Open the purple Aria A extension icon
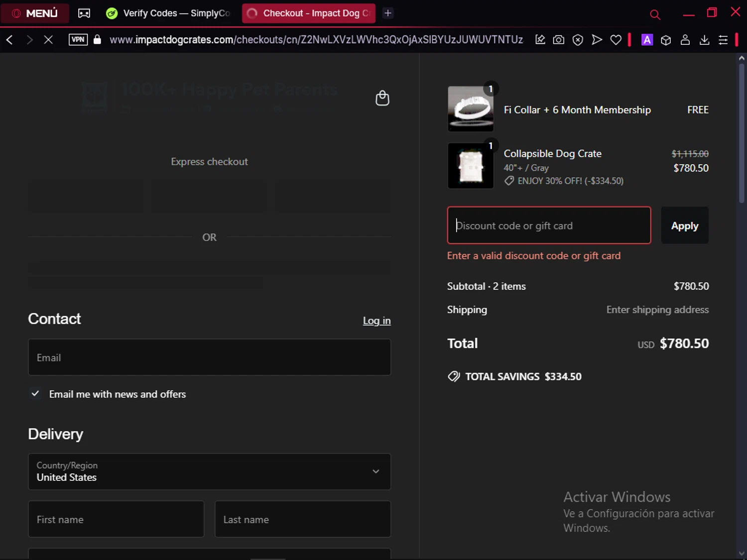The width and height of the screenshot is (747, 560). [x=647, y=40]
